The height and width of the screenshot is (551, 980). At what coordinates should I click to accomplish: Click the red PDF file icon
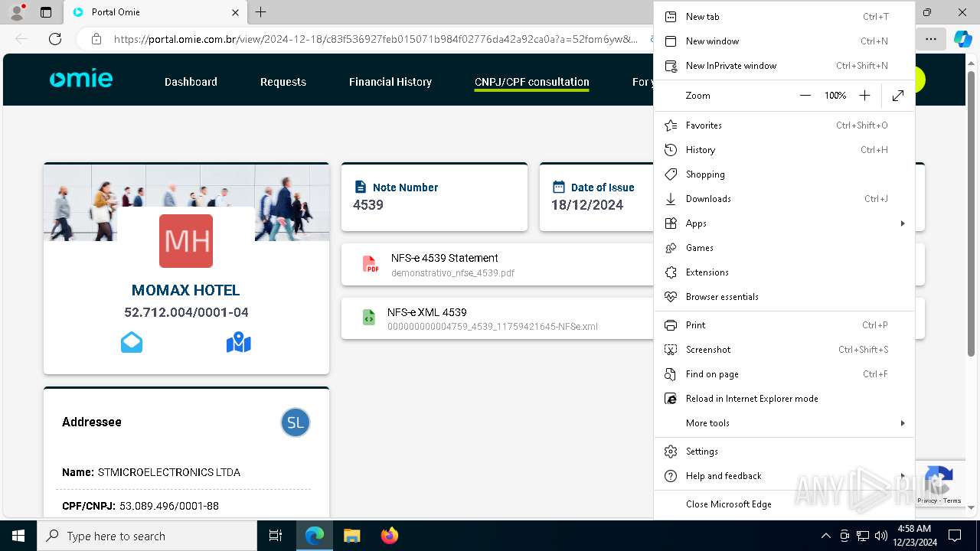371,265
